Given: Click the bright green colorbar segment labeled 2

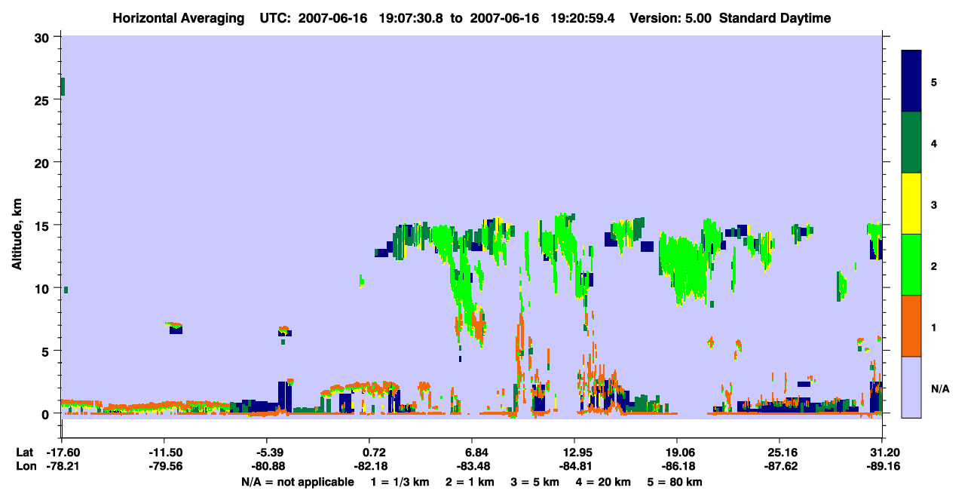Looking at the screenshot, I should [x=911, y=265].
